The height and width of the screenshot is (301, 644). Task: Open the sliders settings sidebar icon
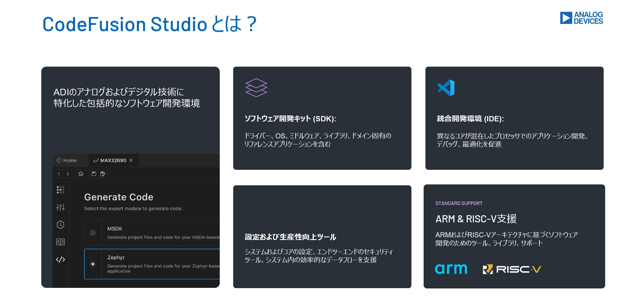coord(61,207)
